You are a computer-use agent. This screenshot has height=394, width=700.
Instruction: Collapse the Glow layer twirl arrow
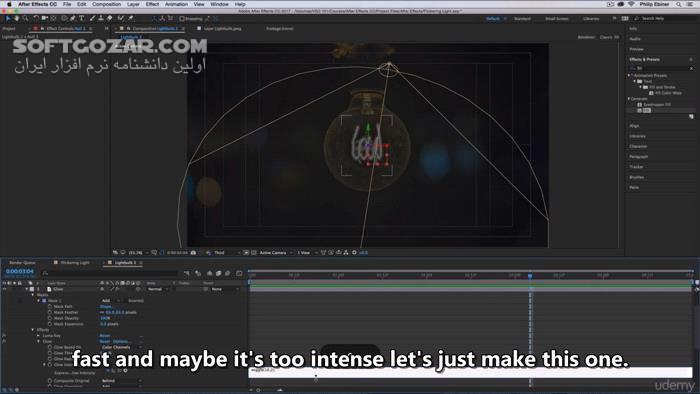[x=27, y=289]
